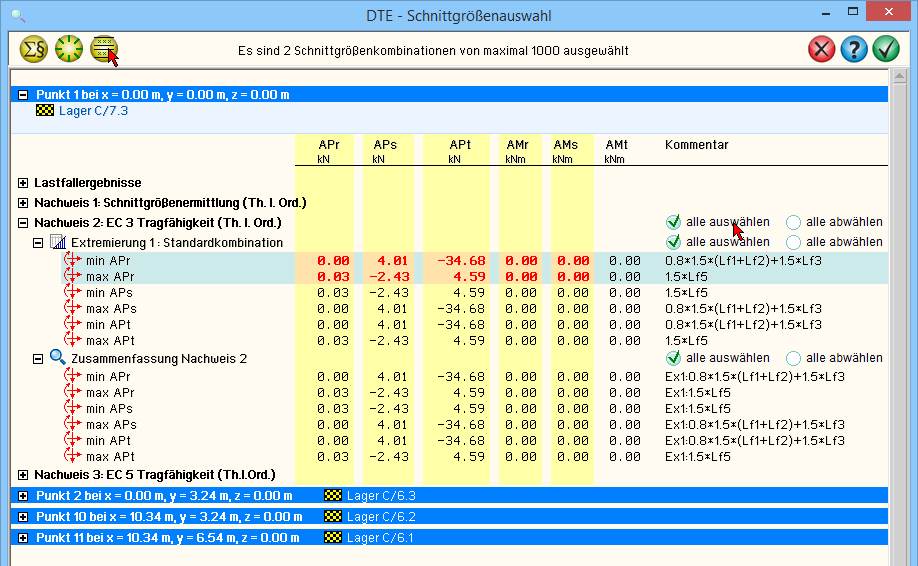Click the green-yellow circular selection icon
Viewport: 918px width, 566px height.
[68, 48]
